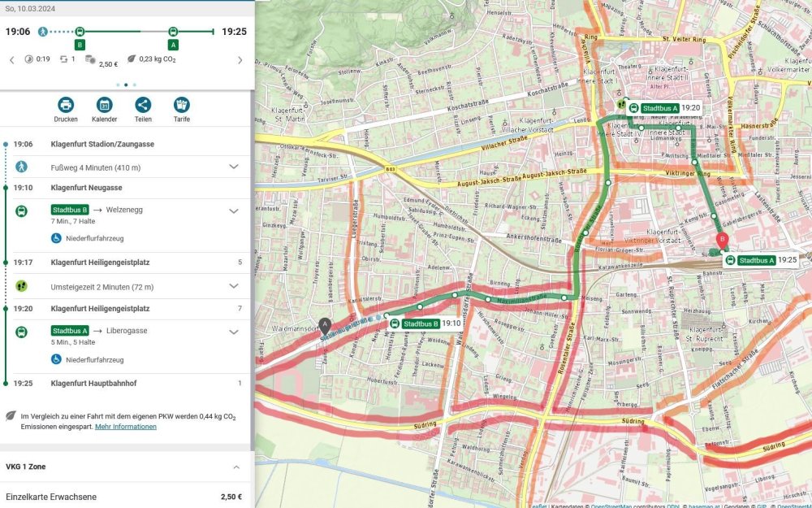Click the OpenStreetMap attribution link
Viewport: 812px width, 508px height.
pyautogui.click(x=619, y=505)
